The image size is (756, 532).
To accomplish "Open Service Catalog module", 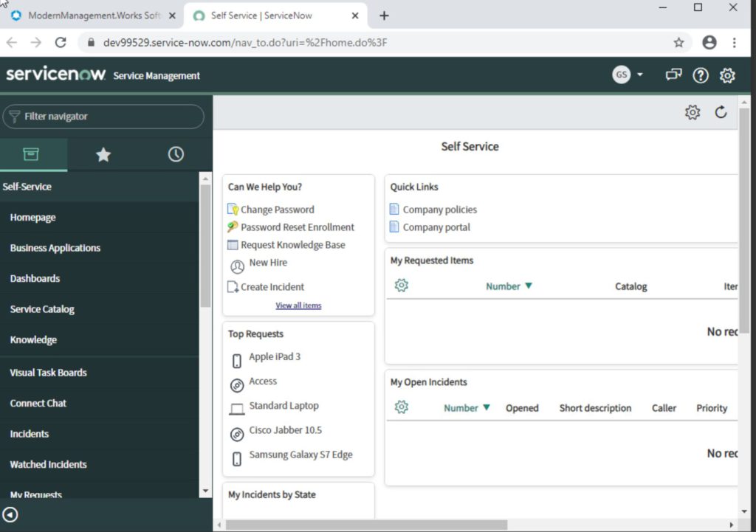I will click(42, 309).
